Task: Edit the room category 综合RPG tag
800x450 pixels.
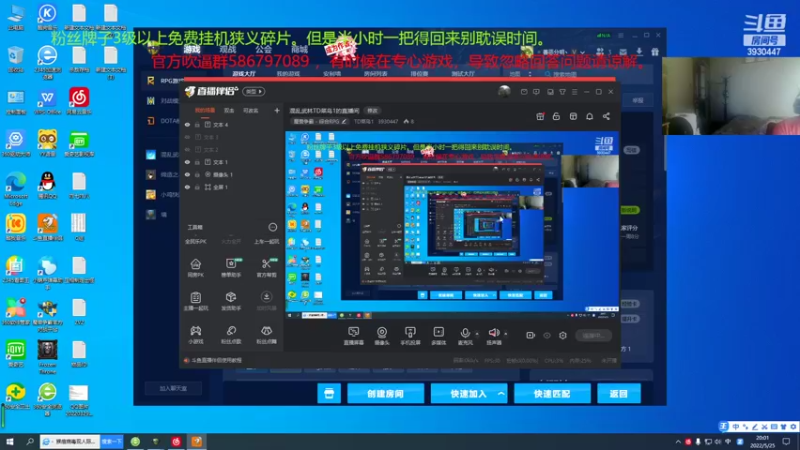Action: pos(320,121)
